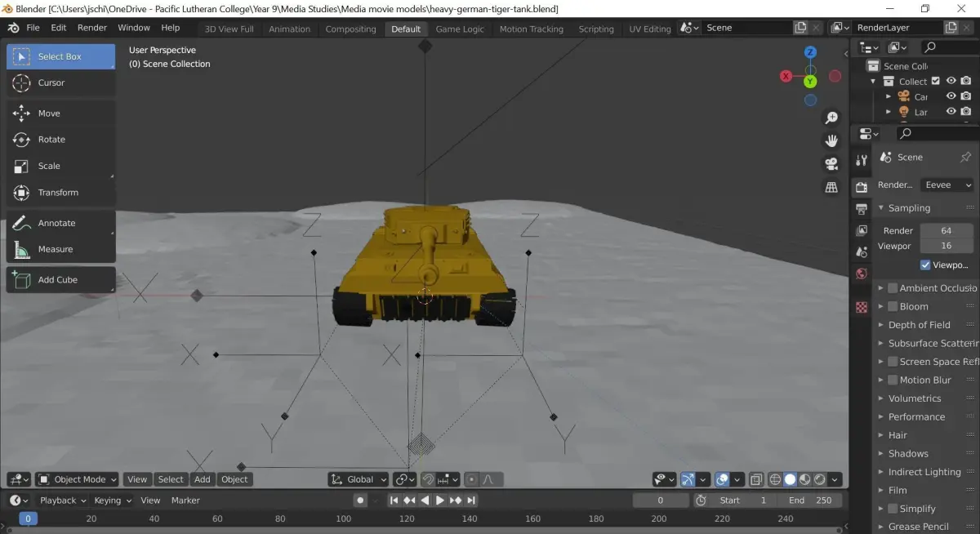Pick the Rotate tool
Viewport: 980px width, 534px height.
61,140
